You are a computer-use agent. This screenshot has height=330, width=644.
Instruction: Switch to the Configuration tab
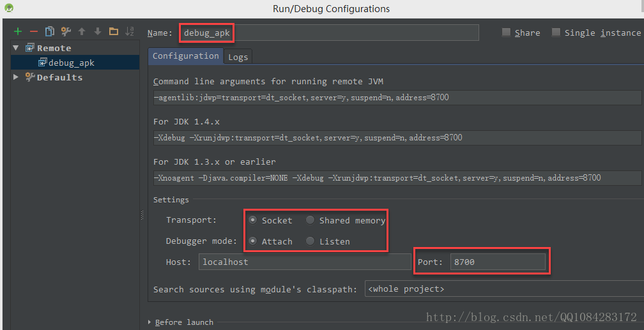pos(186,56)
